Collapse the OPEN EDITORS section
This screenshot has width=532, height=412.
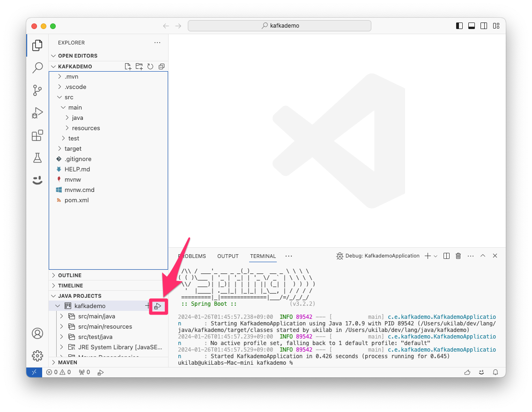(109, 56)
